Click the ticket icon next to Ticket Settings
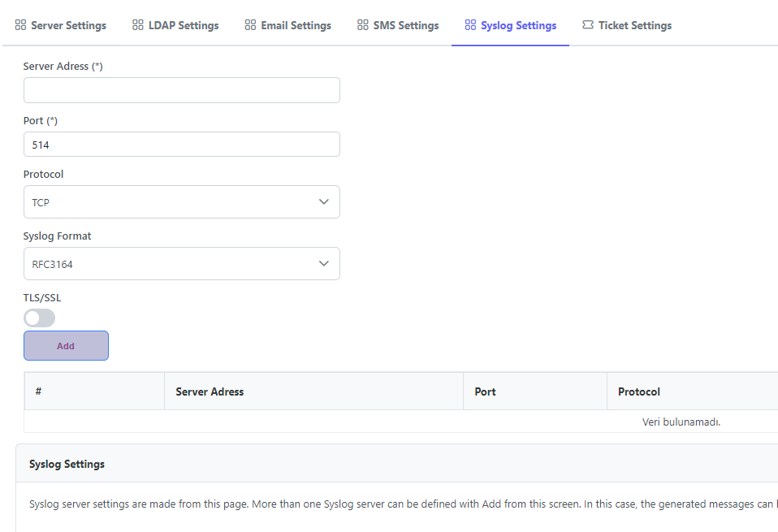This screenshot has height=532, width=778. [x=588, y=25]
